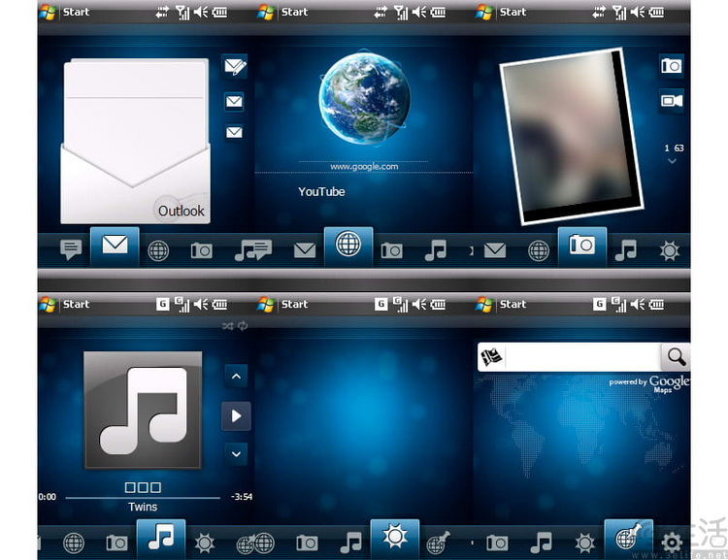The height and width of the screenshot is (560, 728).
Task: Click the map book icon in search bar
Action: click(x=492, y=357)
